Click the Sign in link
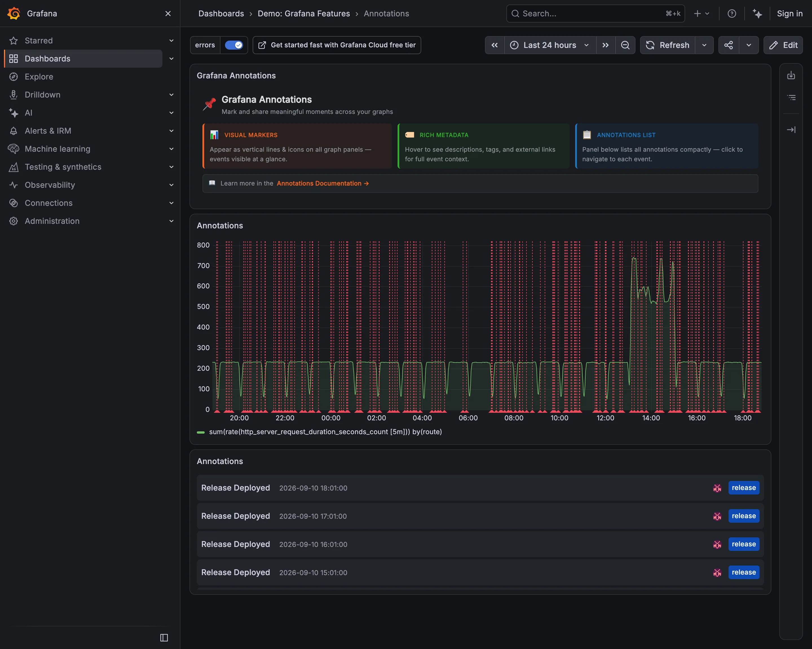The height and width of the screenshot is (649, 812). coord(790,14)
